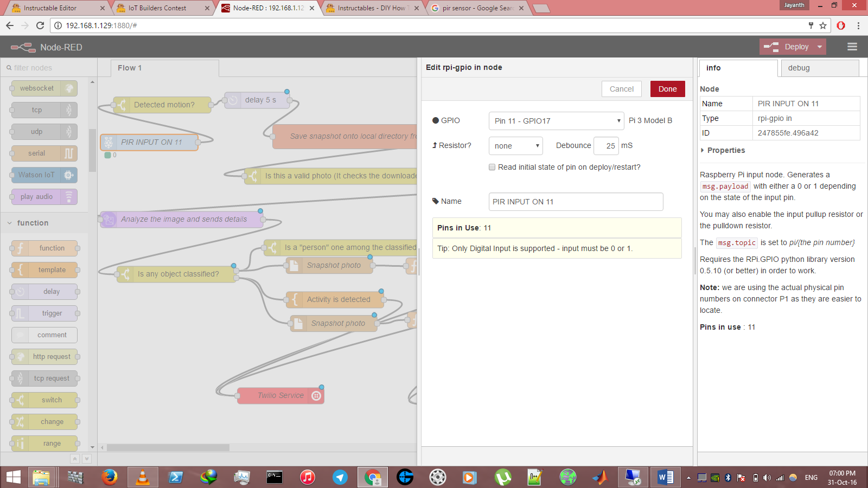Screen dimensions: 868x488
Task: Click the Deploy button
Action: pos(786,47)
